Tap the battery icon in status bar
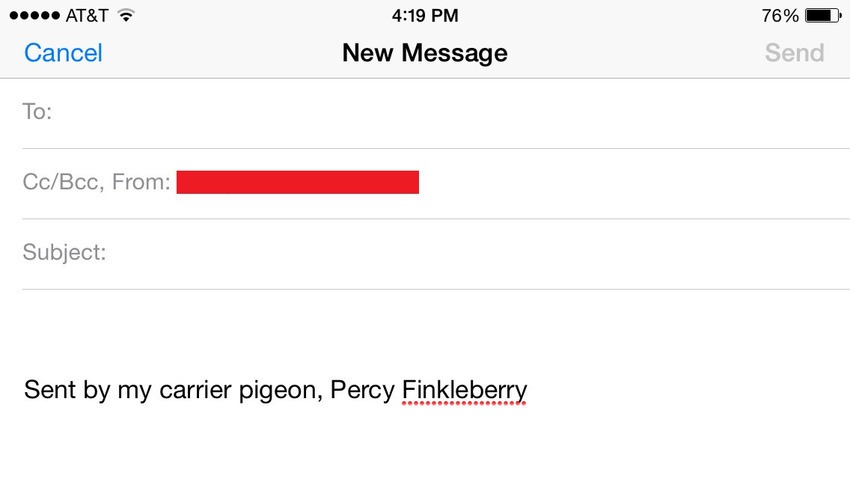850x479 pixels. pos(823,16)
